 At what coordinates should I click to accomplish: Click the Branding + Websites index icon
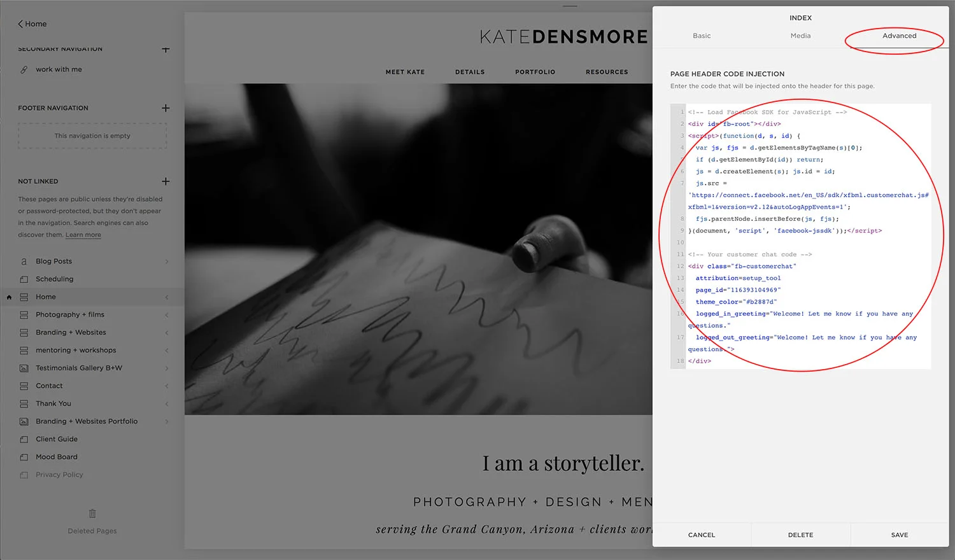[x=24, y=333]
